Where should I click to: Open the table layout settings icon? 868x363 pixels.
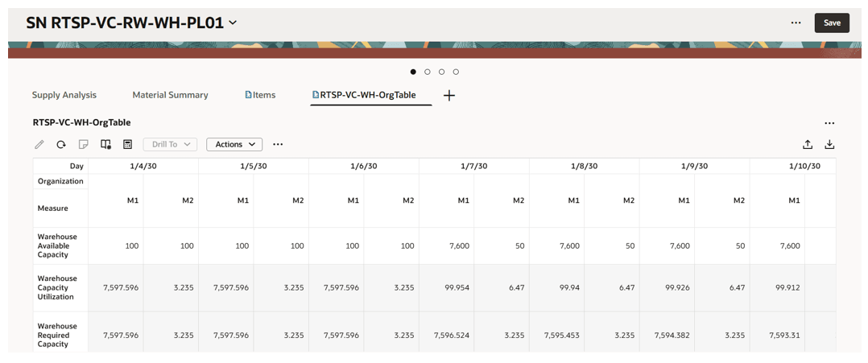coord(105,144)
